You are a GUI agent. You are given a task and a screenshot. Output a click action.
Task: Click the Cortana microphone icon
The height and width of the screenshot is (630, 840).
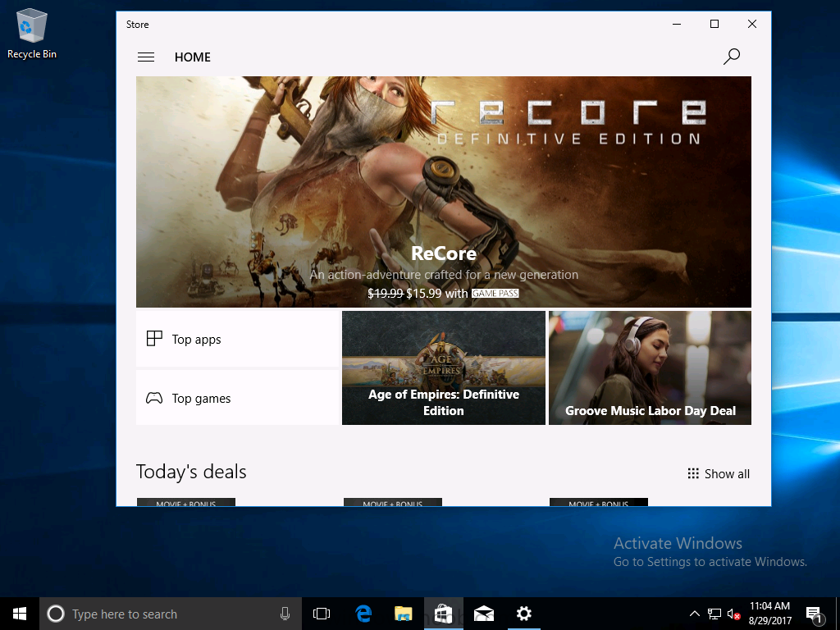tap(285, 614)
